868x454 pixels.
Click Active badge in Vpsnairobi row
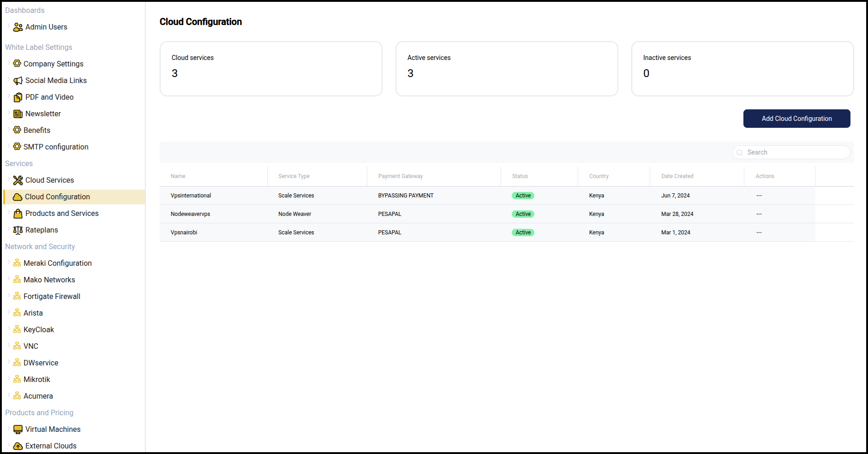click(523, 233)
